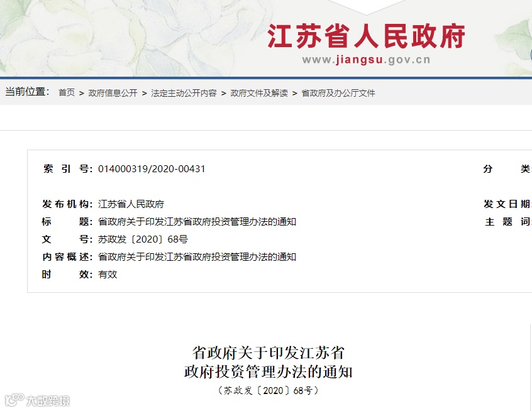Click the 当前位置 label
This screenshot has width=532, height=411.
27,92
